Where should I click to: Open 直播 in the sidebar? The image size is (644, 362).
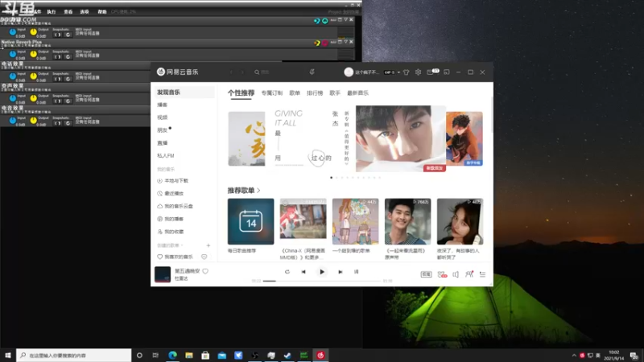coord(163,143)
